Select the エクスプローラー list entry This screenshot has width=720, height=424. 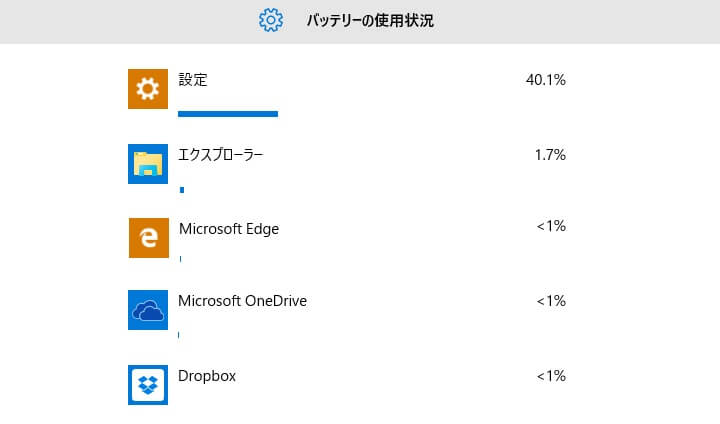click(347, 168)
